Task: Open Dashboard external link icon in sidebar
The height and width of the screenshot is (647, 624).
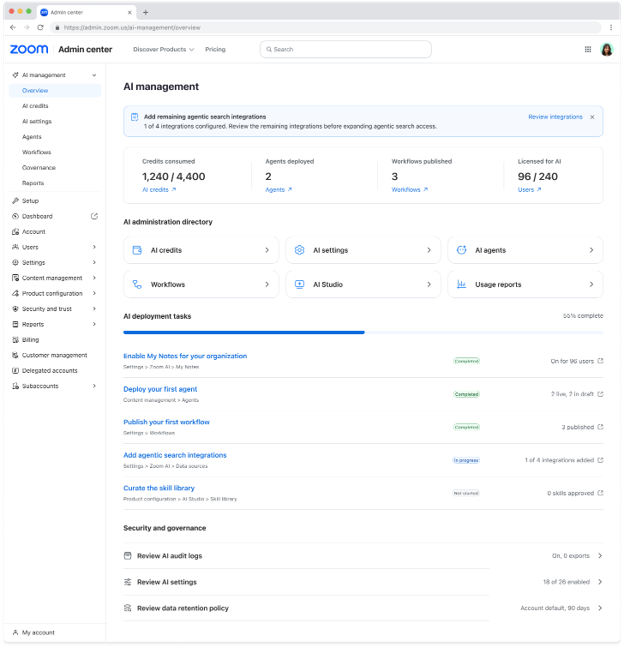Action: click(95, 216)
